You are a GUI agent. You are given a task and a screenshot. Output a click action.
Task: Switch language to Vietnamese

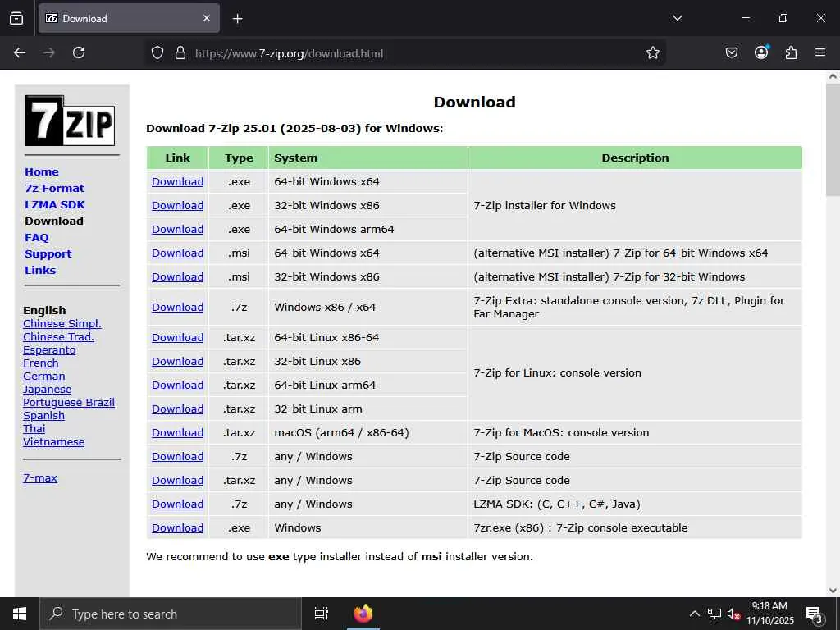(53, 442)
